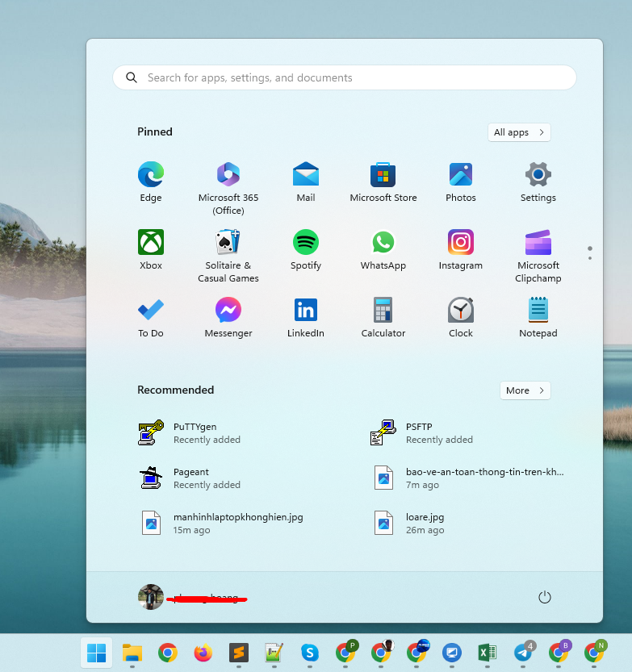
Task: Click the search magnifier icon
Action: 132,77
